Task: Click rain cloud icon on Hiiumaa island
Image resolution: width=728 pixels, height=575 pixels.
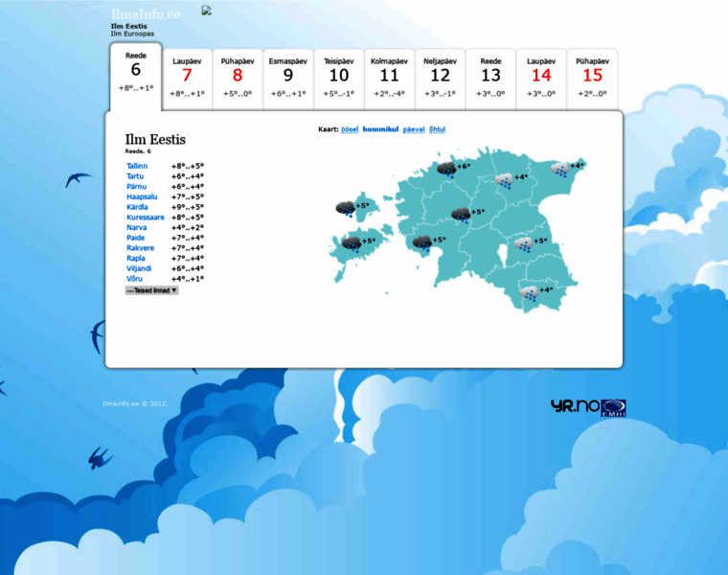Action: click(x=346, y=209)
